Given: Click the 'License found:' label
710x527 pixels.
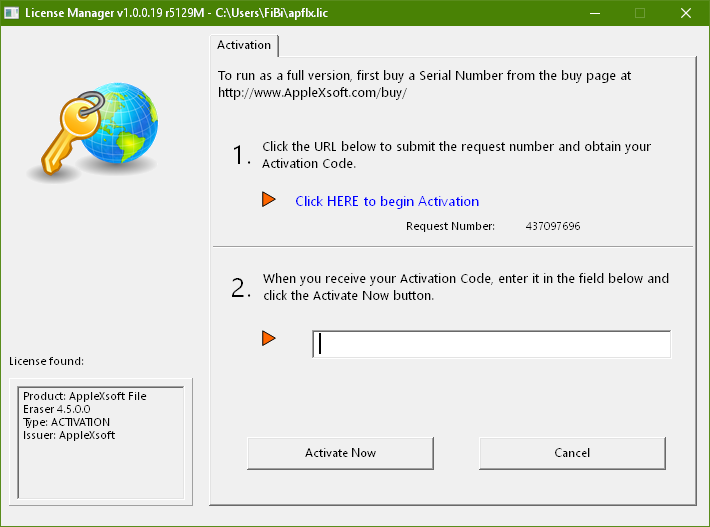Looking at the screenshot, I should [47, 361].
